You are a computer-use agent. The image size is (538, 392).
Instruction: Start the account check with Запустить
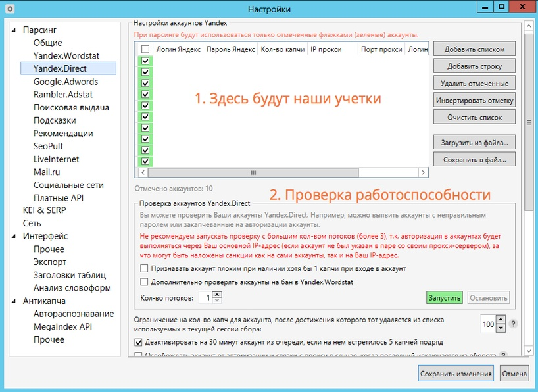click(x=445, y=297)
